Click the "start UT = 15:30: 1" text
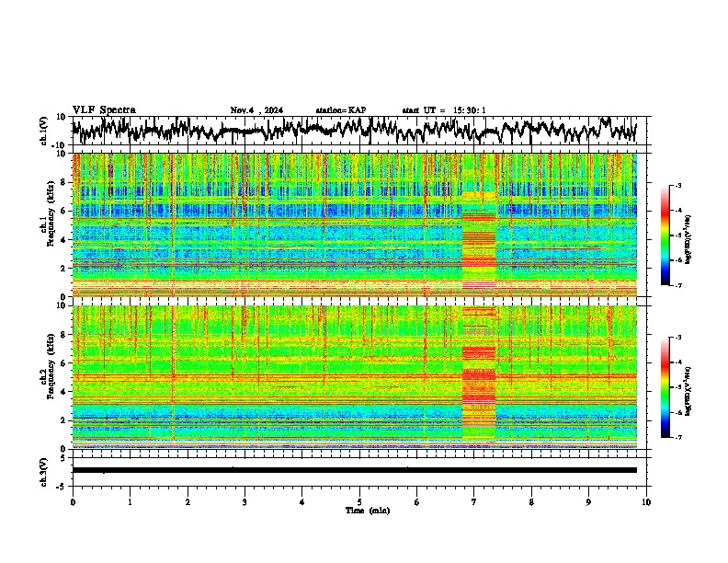The image size is (728, 563). coord(444,110)
